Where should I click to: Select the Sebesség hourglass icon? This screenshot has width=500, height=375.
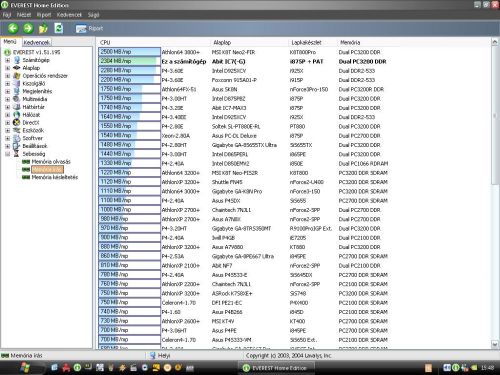pyautogui.click(x=16, y=154)
